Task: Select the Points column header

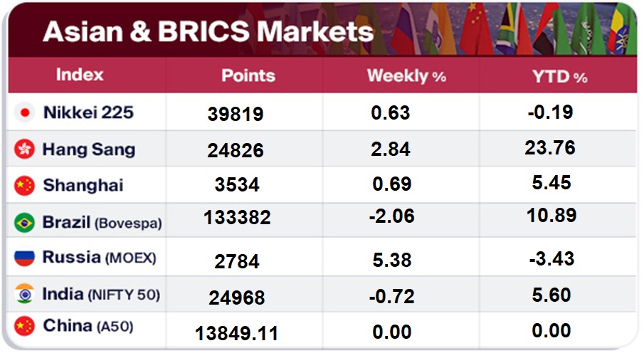Action: 248,75
